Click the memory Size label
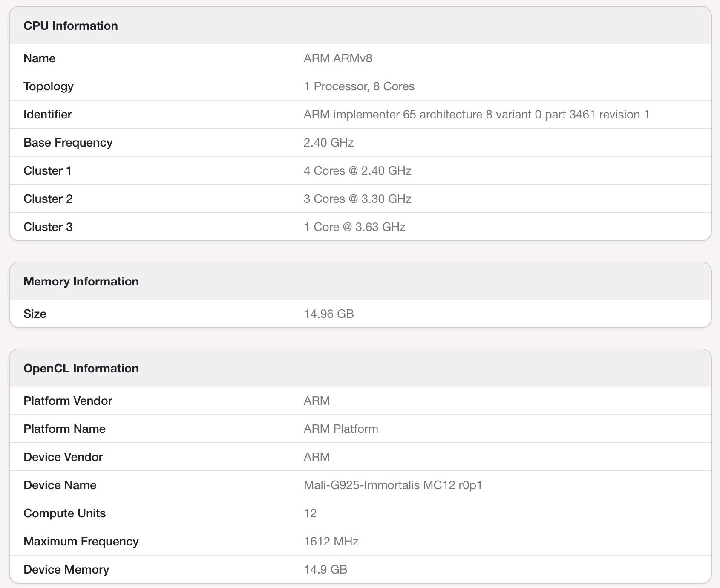The image size is (720, 588). point(35,314)
